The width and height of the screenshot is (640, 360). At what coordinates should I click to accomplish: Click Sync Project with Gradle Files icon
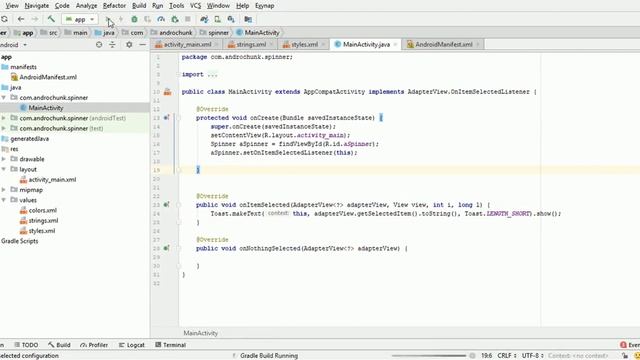(204, 19)
